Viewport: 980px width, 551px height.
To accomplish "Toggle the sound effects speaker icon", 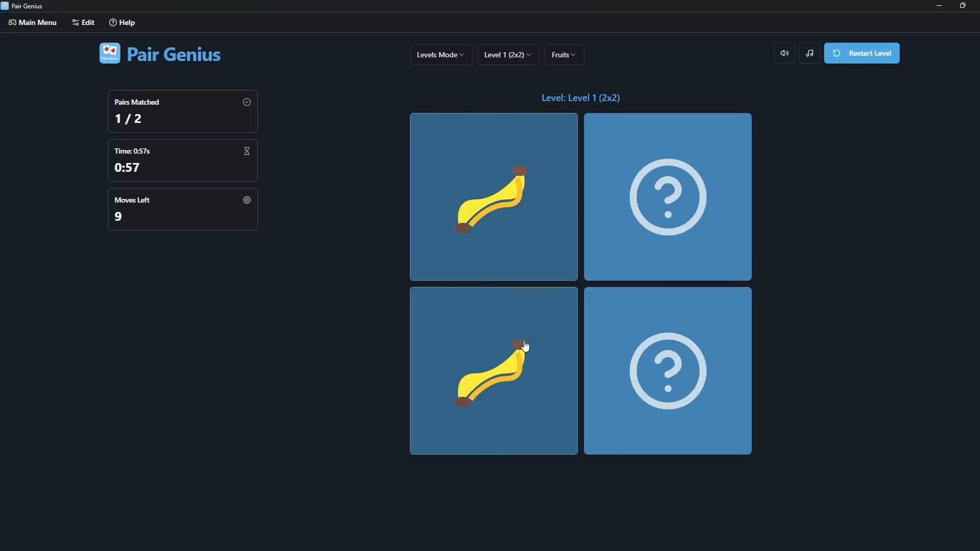I will click(x=785, y=53).
